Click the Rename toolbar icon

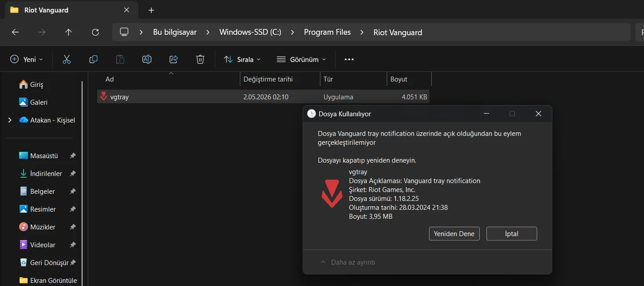147,59
